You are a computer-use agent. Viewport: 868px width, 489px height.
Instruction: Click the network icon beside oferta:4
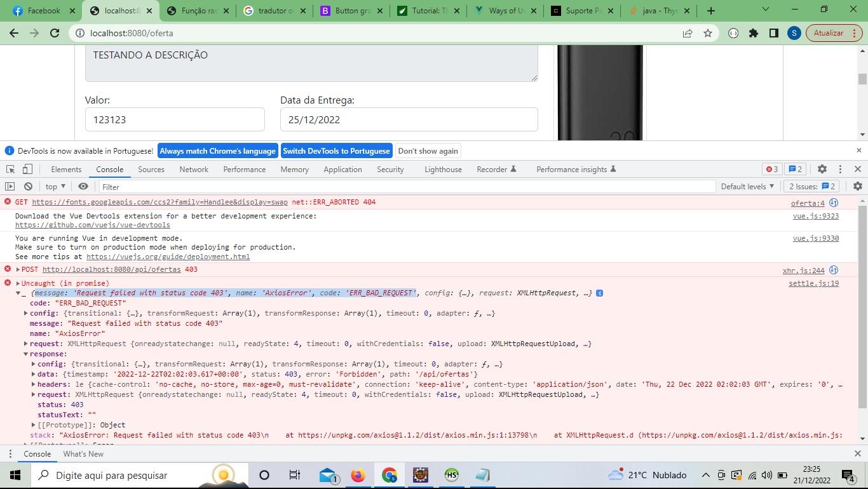click(x=834, y=203)
